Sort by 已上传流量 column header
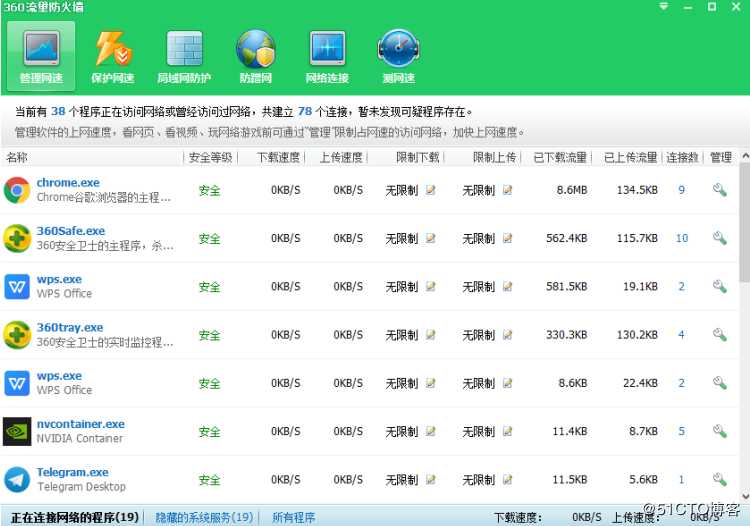750x526 pixels. coord(630,157)
